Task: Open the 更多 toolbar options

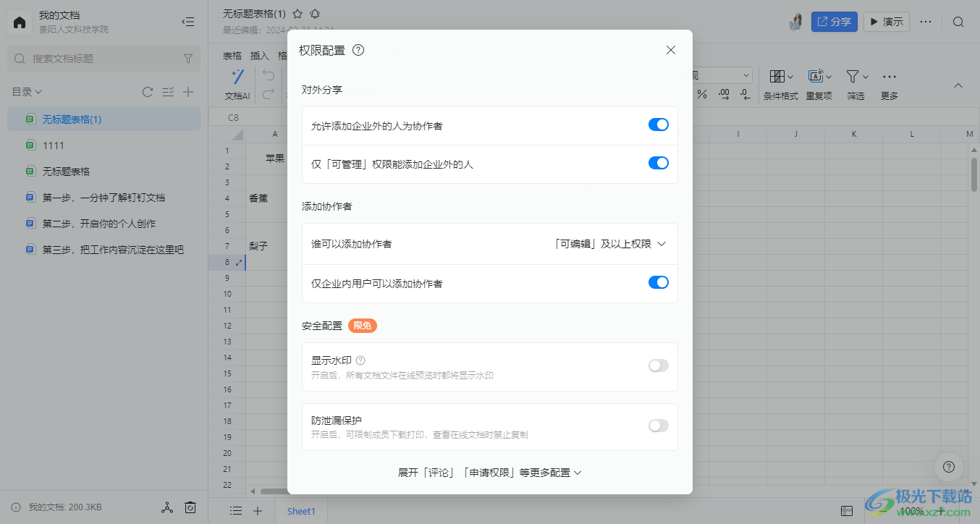Action: pos(890,85)
